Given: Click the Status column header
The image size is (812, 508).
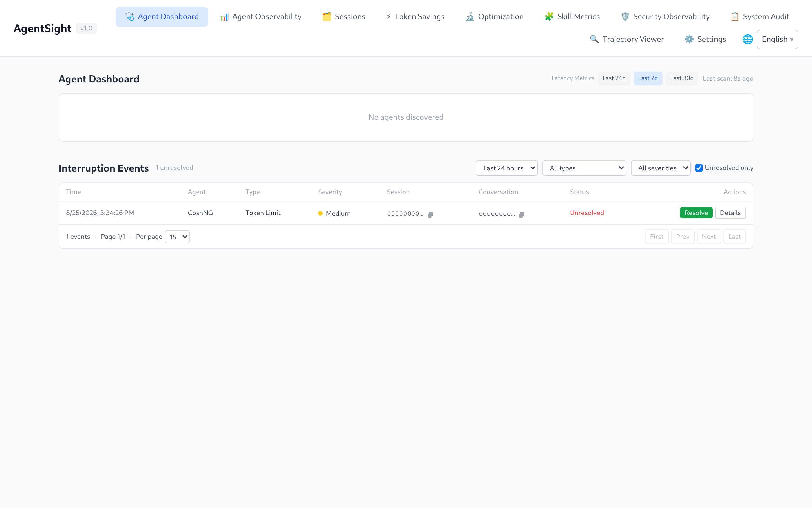Looking at the screenshot, I should [579, 192].
